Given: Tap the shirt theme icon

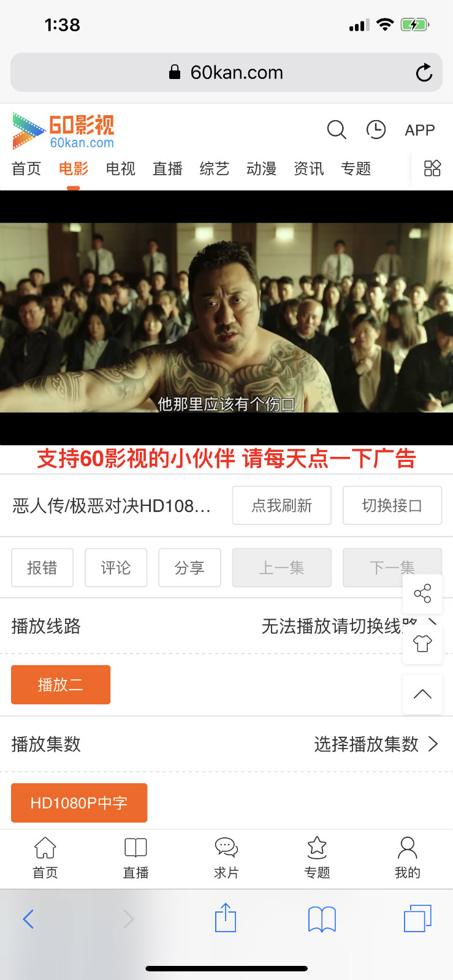Looking at the screenshot, I should click(x=422, y=644).
